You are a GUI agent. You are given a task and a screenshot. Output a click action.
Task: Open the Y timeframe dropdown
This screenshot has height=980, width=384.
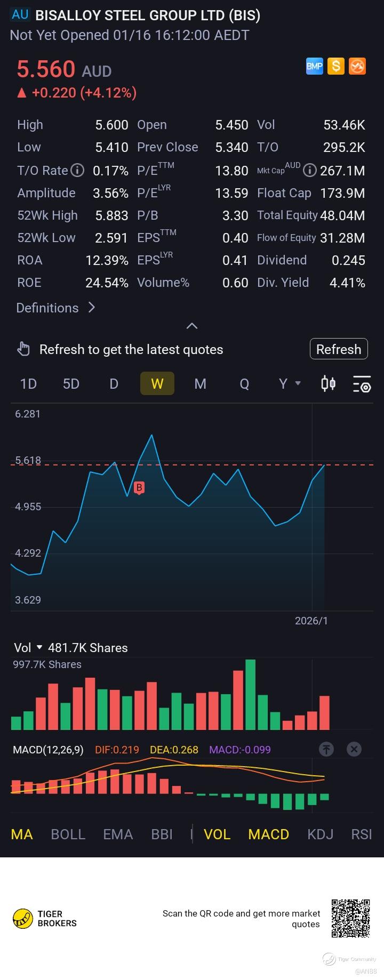tap(290, 383)
